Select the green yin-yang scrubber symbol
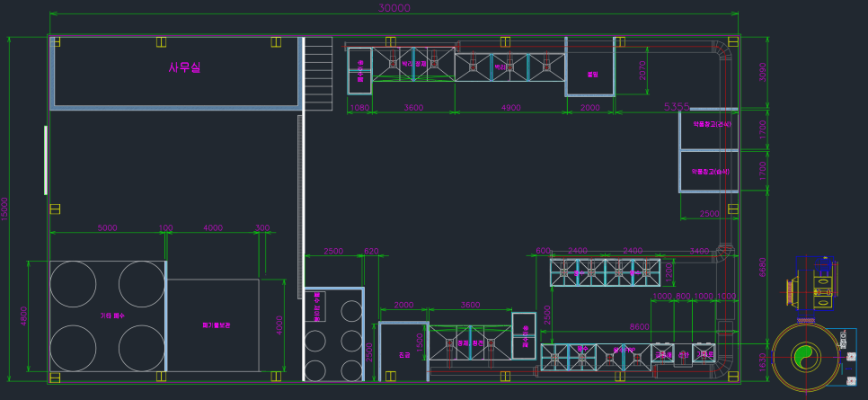Viewport: 868px width, 400px height. [804, 356]
